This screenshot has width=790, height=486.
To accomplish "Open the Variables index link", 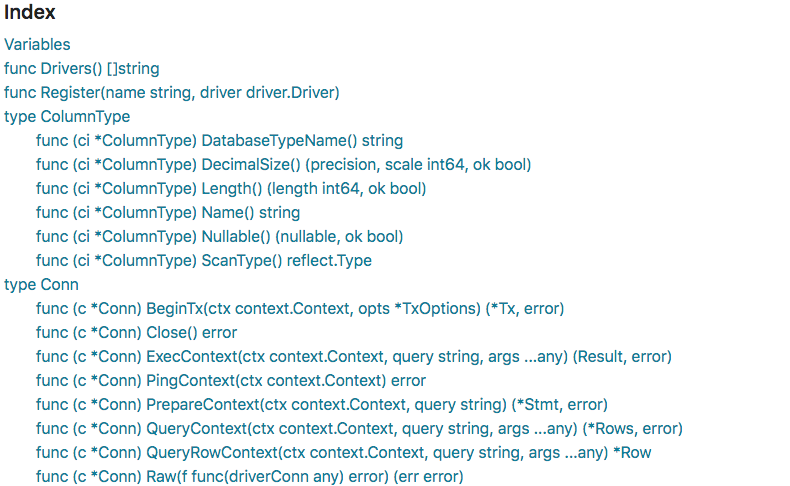I will pyautogui.click(x=37, y=44).
